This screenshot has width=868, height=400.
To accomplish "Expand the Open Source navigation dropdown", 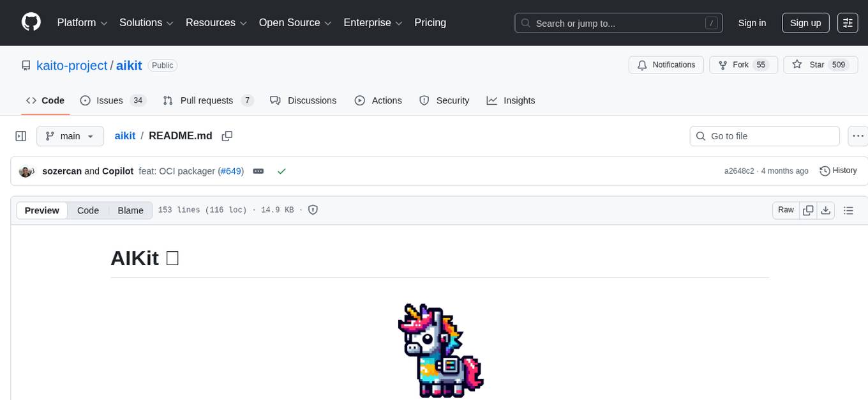I will click(x=294, y=22).
